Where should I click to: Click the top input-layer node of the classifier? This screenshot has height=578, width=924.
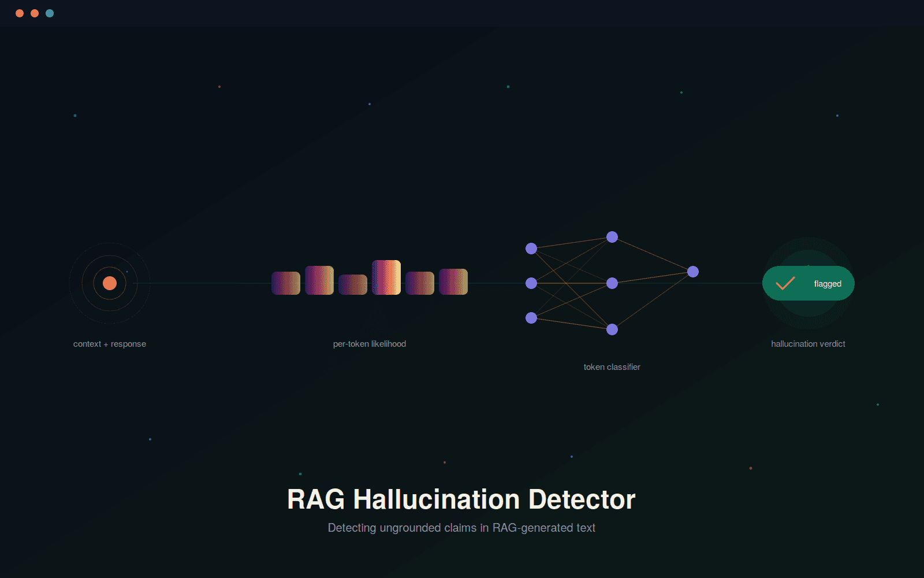(531, 249)
